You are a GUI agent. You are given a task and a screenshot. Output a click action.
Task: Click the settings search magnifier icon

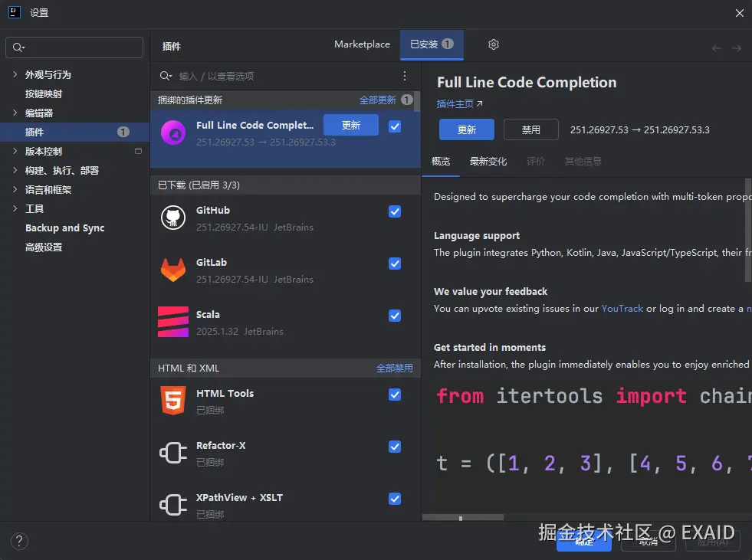(x=18, y=47)
